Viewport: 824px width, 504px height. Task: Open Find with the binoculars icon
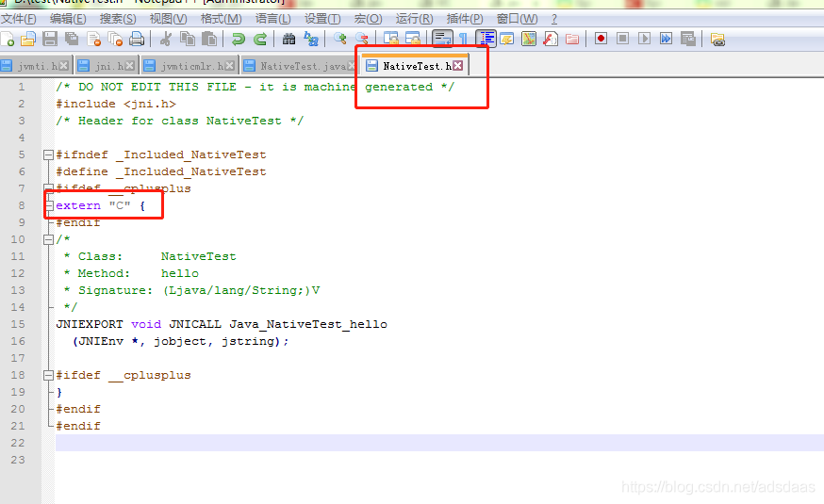coord(288,39)
